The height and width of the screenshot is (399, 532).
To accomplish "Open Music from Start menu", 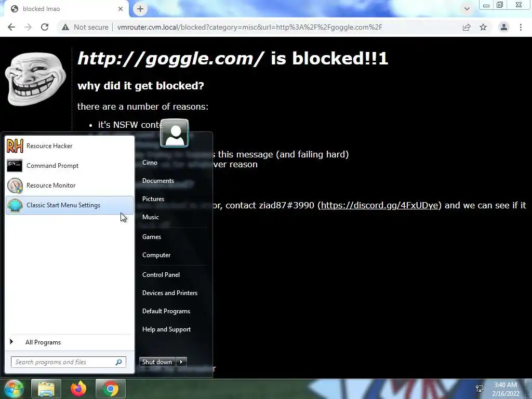I will [151, 217].
